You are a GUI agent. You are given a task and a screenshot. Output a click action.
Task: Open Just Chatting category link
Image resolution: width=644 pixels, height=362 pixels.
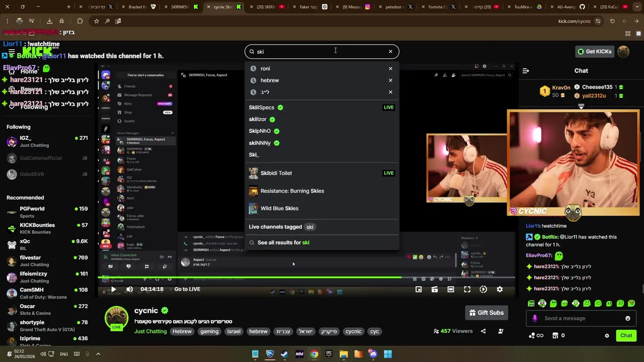pyautogui.click(x=150, y=331)
